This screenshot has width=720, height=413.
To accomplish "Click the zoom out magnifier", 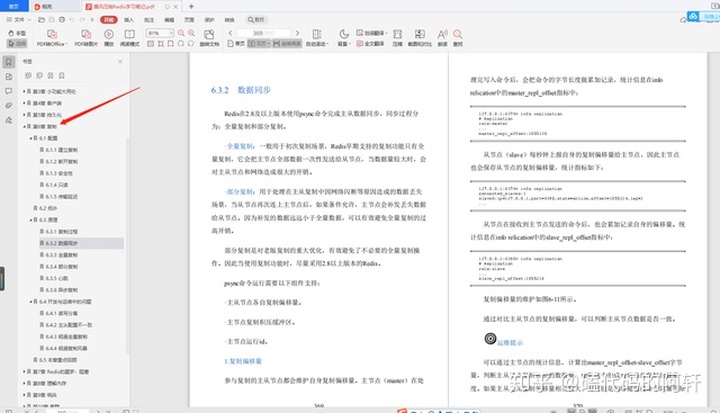I will click(x=181, y=33).
